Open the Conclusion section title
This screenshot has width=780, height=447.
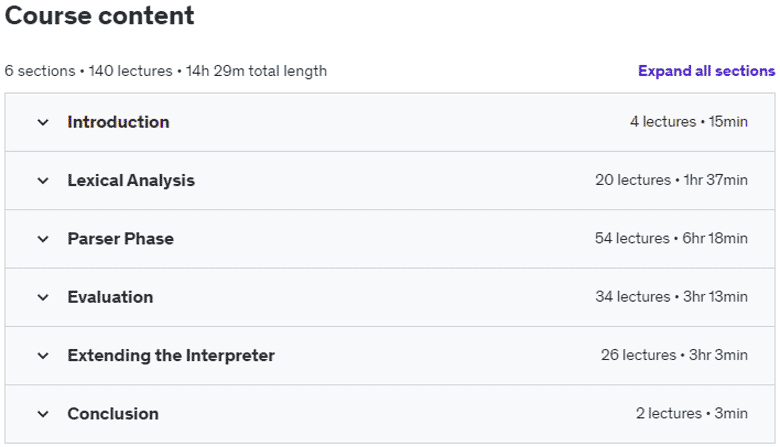coord(113,414)
